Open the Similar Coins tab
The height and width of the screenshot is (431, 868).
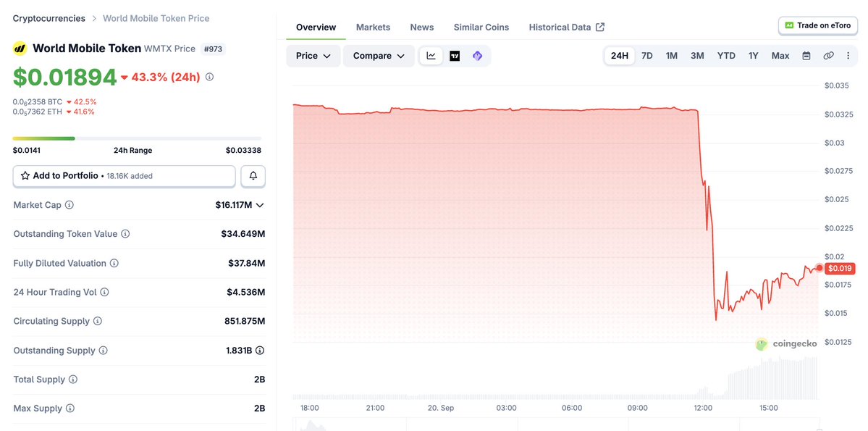[x=481, y=27]
